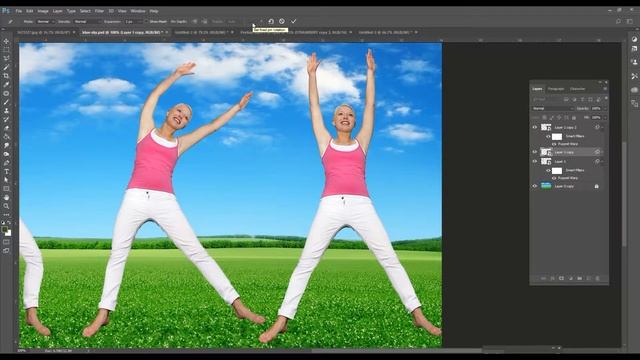Open the Window menu
Viewport: 640px width, 360px height.
click(138, 11)
